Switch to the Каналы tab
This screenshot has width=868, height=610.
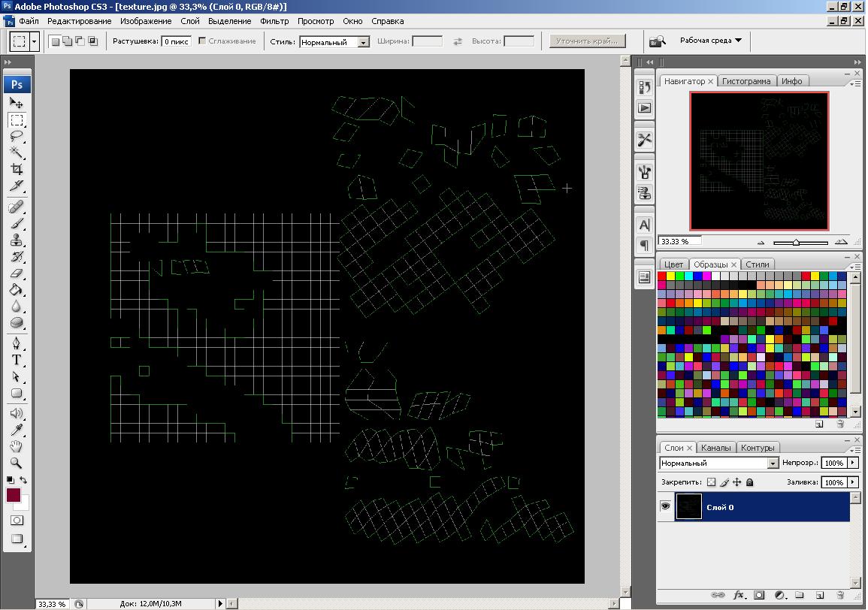pos(715,448)
